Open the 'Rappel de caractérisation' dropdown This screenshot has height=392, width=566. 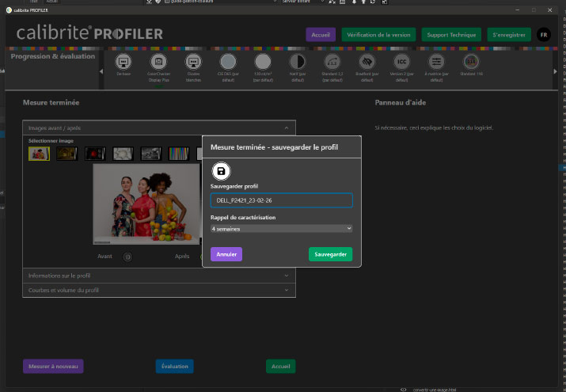(282, 229)
